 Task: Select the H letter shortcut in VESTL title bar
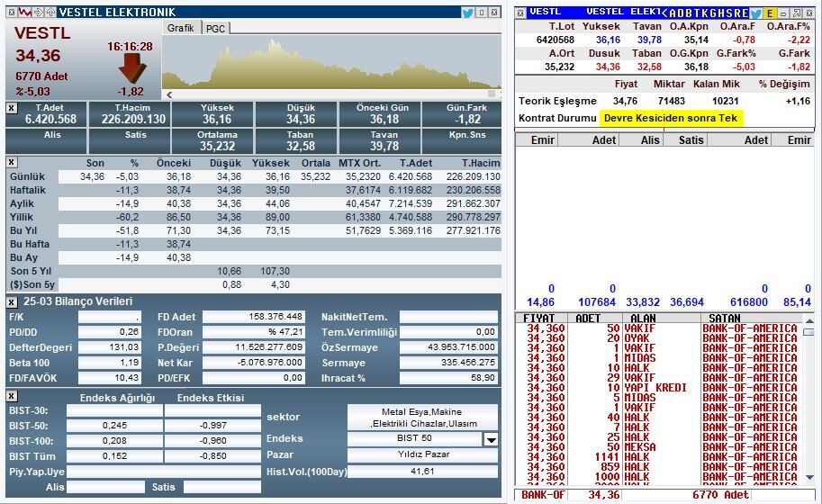pos(720,13)
